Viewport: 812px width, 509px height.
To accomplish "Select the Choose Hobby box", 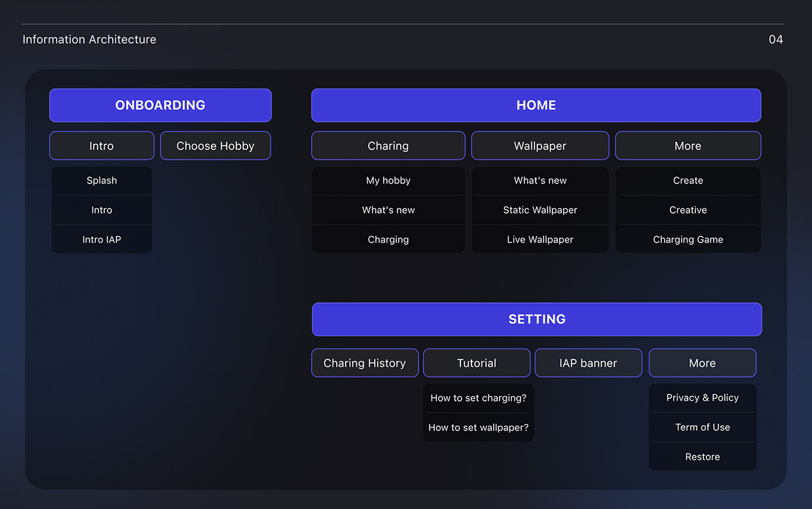I will pos(215,146).
